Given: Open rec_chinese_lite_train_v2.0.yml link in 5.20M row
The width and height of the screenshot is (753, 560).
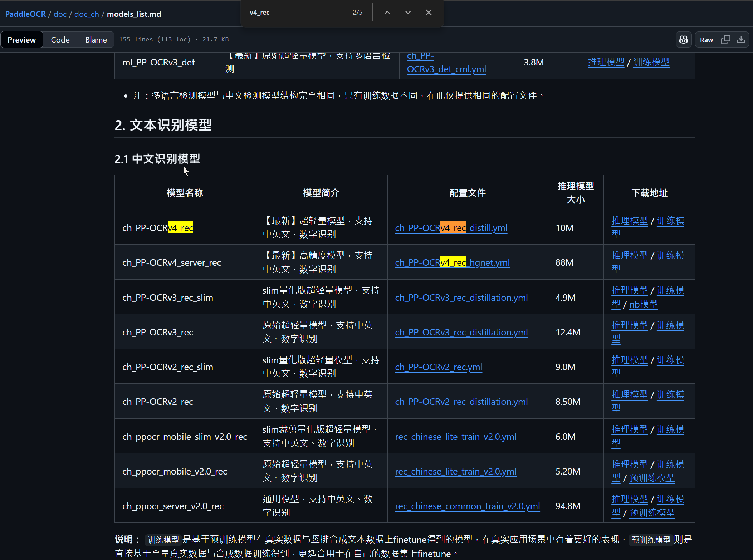Looking at the screenshot, I should 456,471.
